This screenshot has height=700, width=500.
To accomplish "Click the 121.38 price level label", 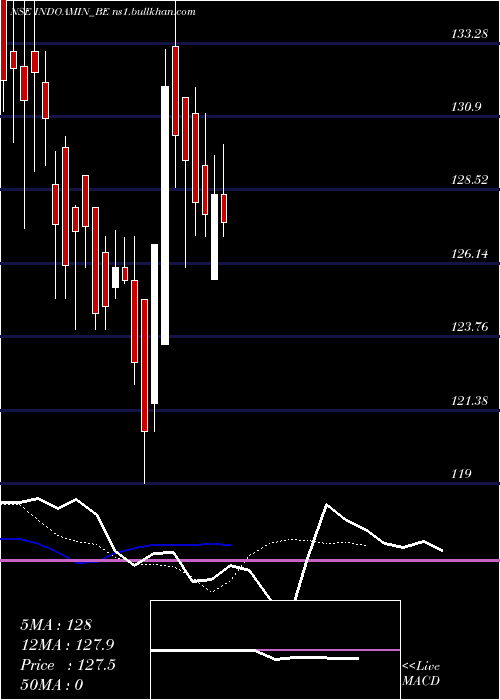I will [469, 400].
